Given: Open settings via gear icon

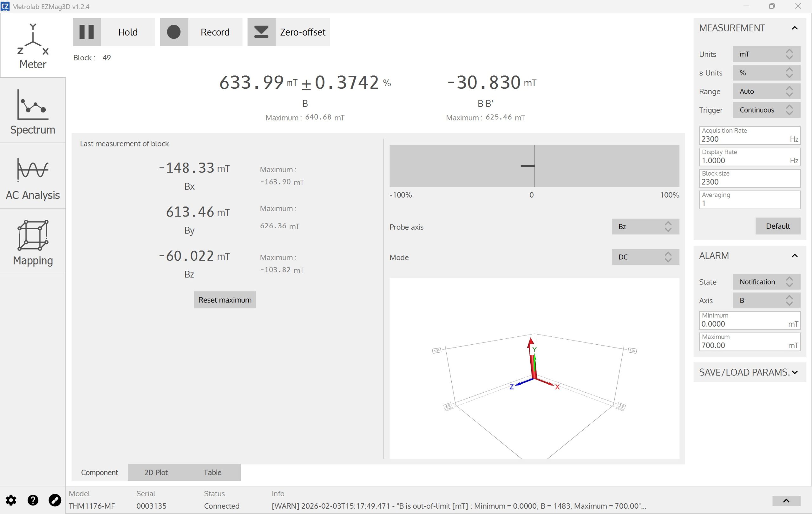Looking at the screenshot, I should (x=11, y=500).
